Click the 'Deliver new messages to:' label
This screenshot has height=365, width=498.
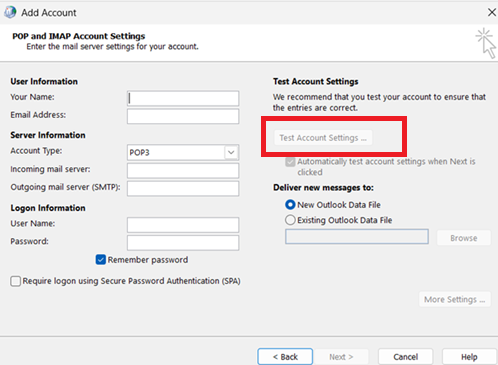click(323, 188)
